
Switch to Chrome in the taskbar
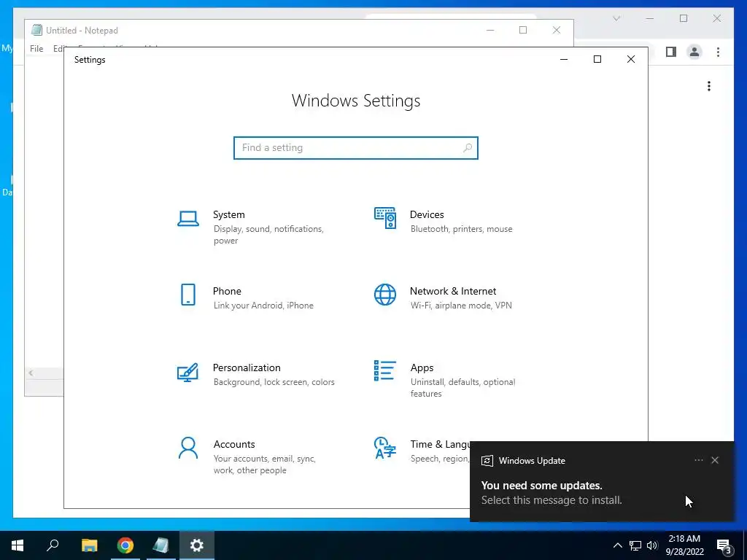coord(125,545)
